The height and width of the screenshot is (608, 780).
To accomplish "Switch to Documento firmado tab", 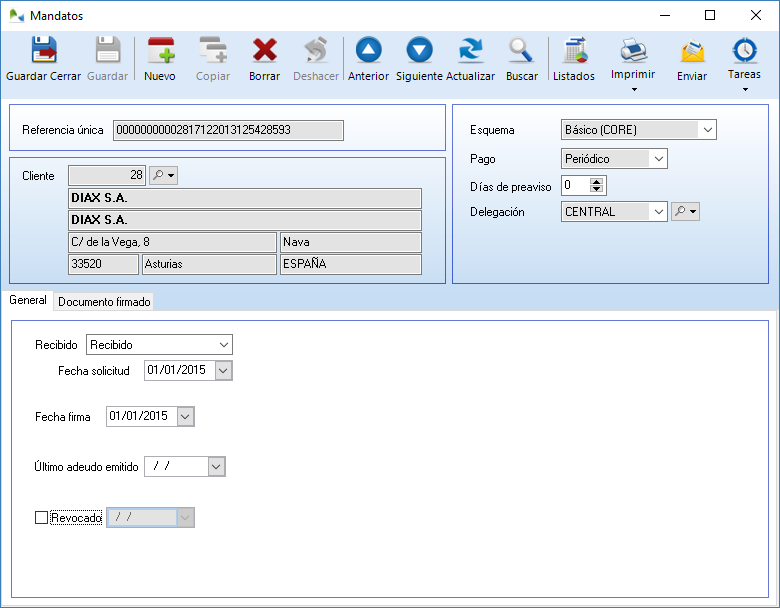I will pos(104,301).
